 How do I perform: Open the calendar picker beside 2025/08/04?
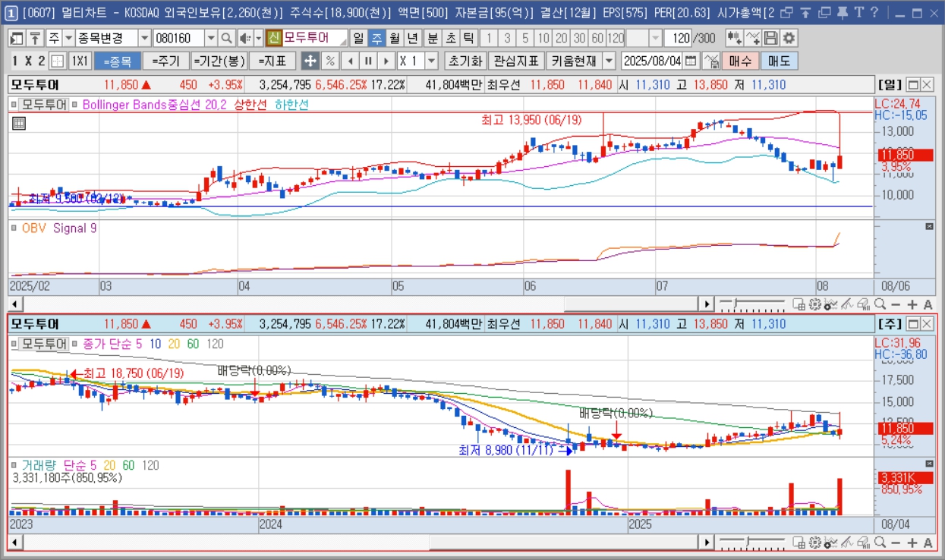coord(690,61)
